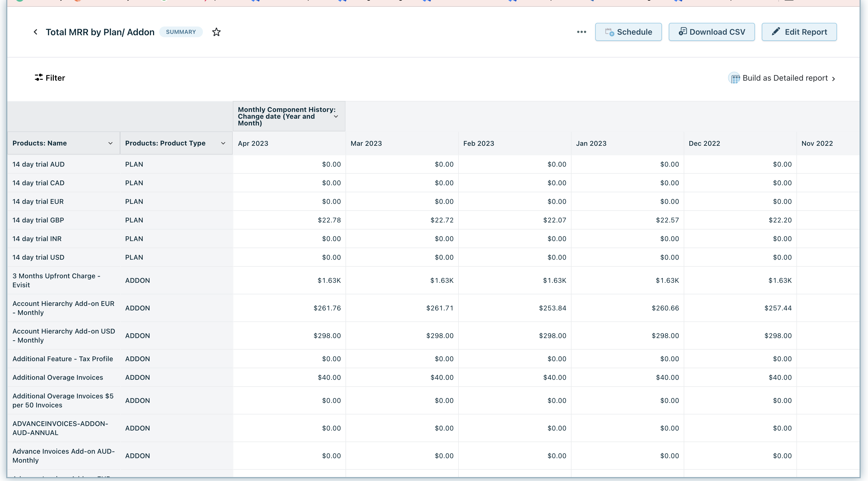Image resolution: width=868 pixels, height=481 pixels.
Task: Click the Filter label text
Action: [55, 78]
